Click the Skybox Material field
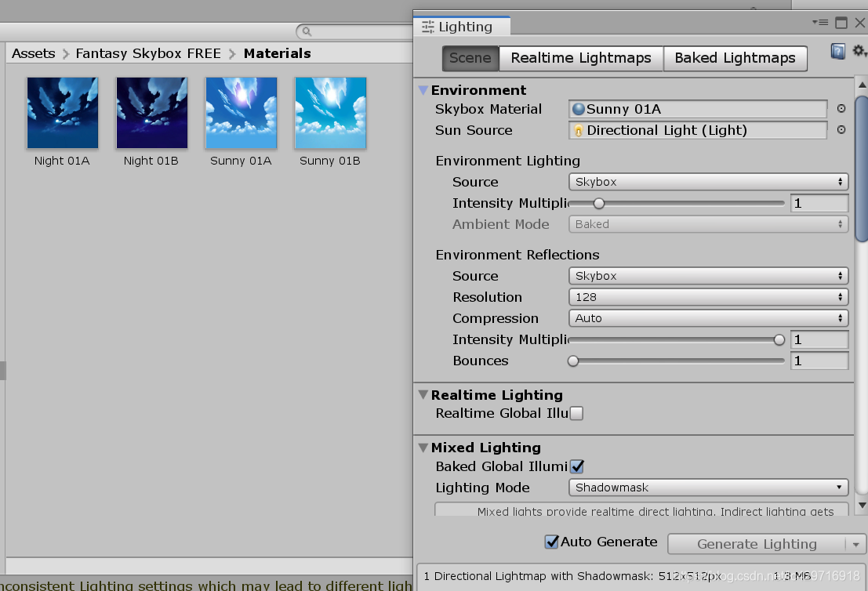Image resolution: width=868 pixels, height=591 pixels. 698,109
